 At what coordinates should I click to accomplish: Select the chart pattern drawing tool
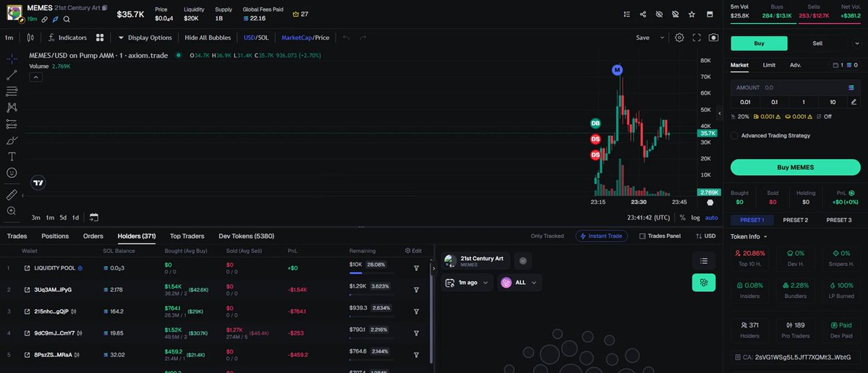(x=12, y=107)
